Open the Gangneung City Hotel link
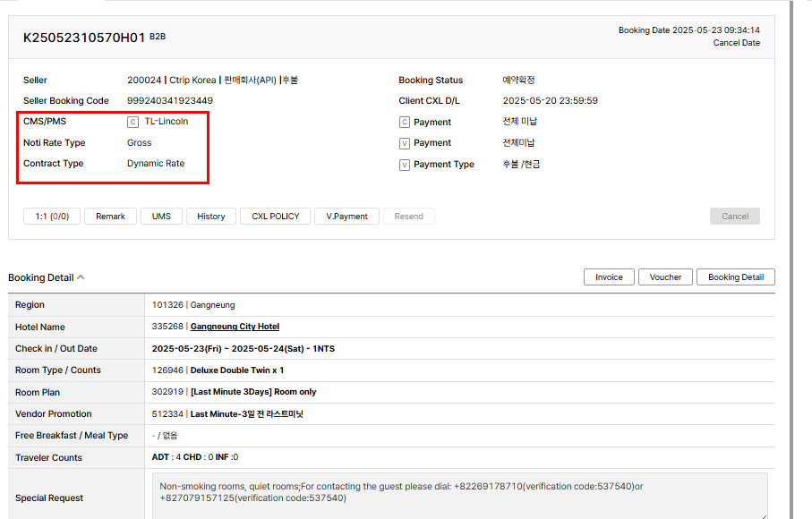Viewport: 812px width, 519px height. click(x=235, y=327)
